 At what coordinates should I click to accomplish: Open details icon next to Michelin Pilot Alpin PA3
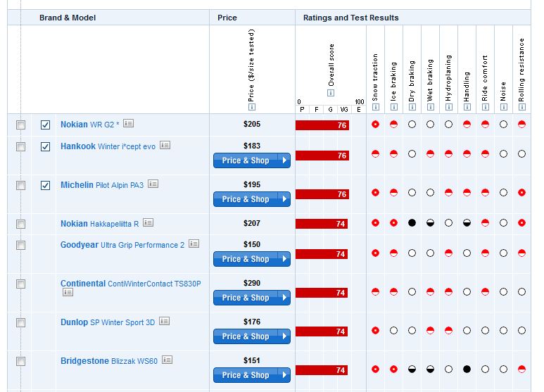(153, 184)
